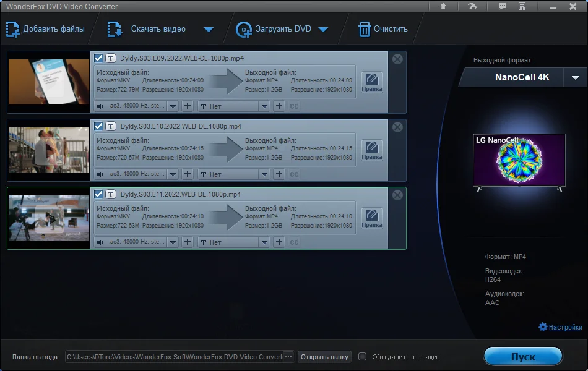Click the Очистить trash icon
Screen dimensions: 588x371
point(364,29)
